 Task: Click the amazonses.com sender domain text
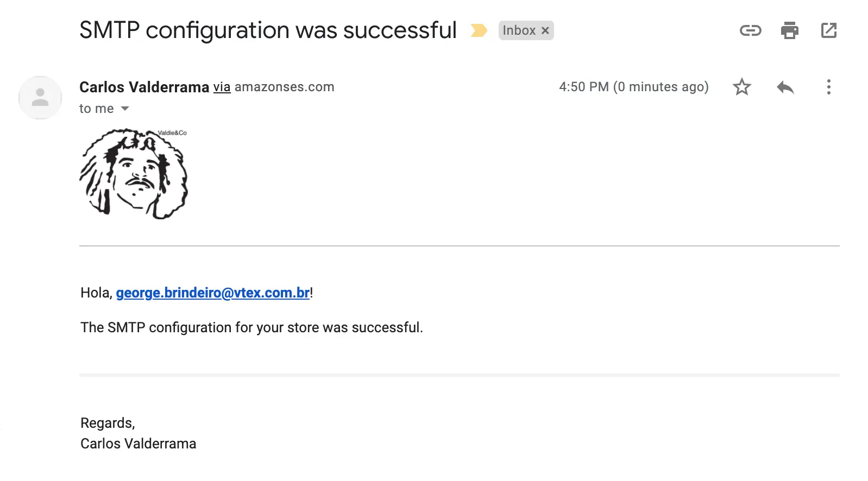284,87
